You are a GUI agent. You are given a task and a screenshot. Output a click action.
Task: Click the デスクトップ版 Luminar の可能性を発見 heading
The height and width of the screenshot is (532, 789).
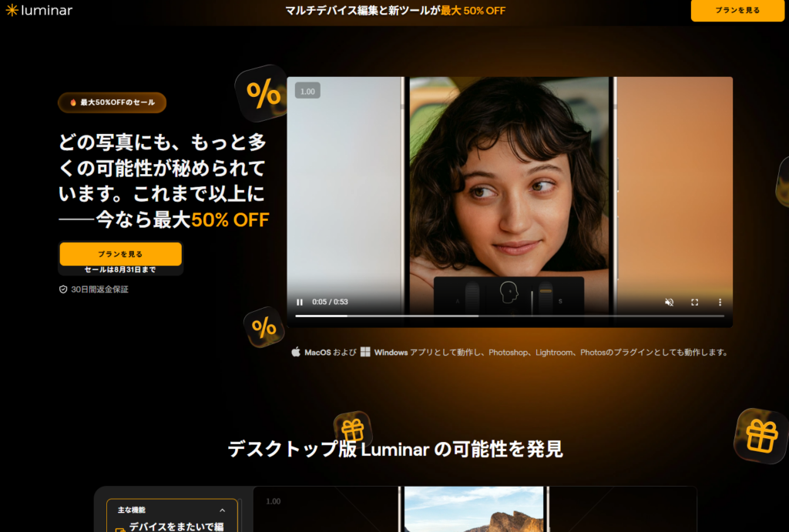395,449
